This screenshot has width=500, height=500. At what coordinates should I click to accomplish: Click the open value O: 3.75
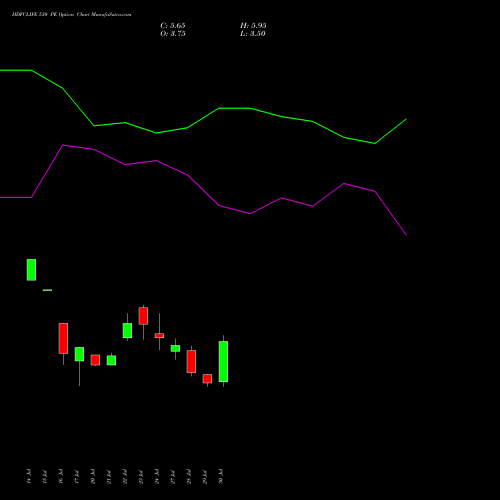tap(173, 34)
